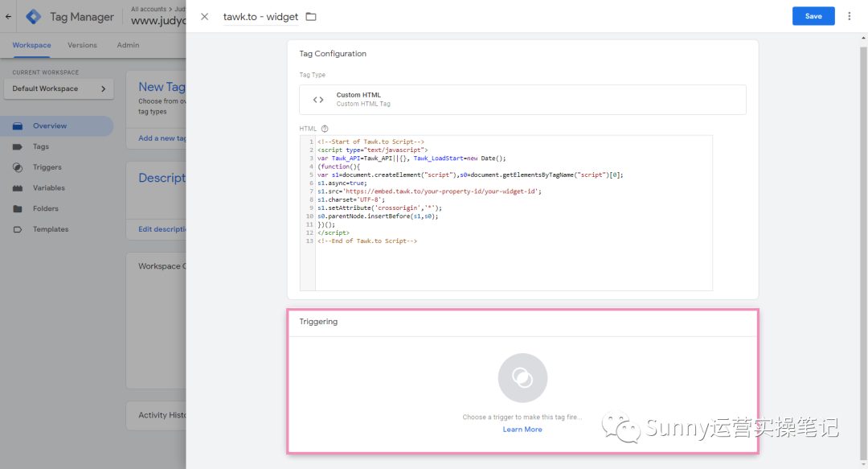Click the folder icon next to tag name
This screenshot has height=469, width=868.
(311, 17)
